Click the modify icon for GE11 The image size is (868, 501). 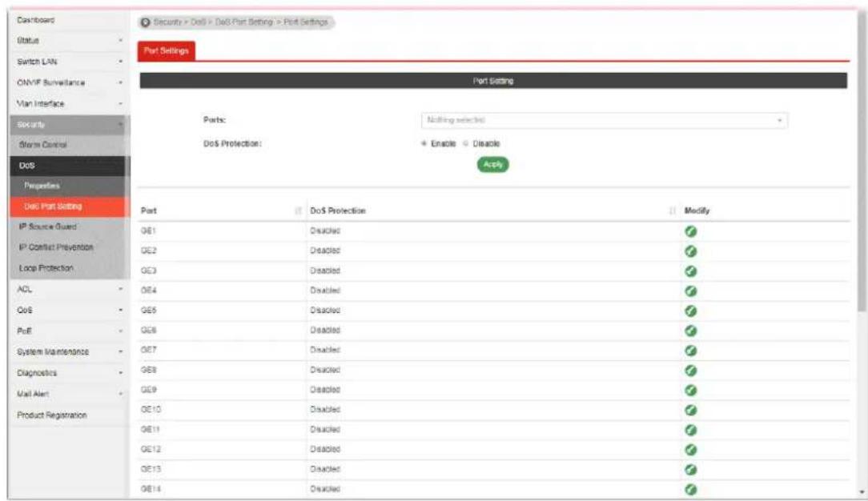point(690,431)
